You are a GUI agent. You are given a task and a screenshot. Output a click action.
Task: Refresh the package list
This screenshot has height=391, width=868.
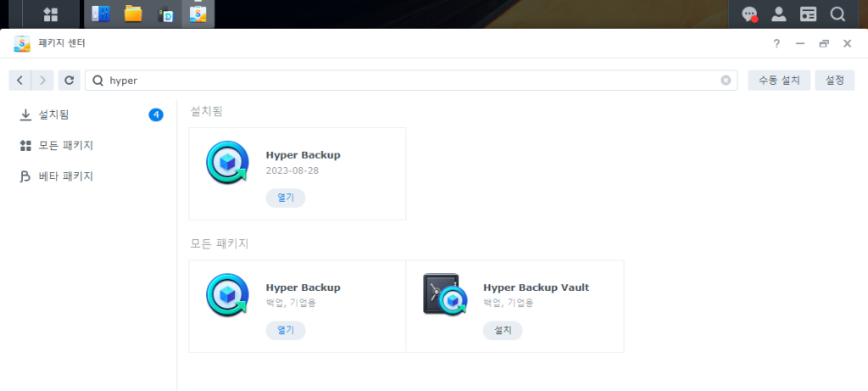point(70,81)
